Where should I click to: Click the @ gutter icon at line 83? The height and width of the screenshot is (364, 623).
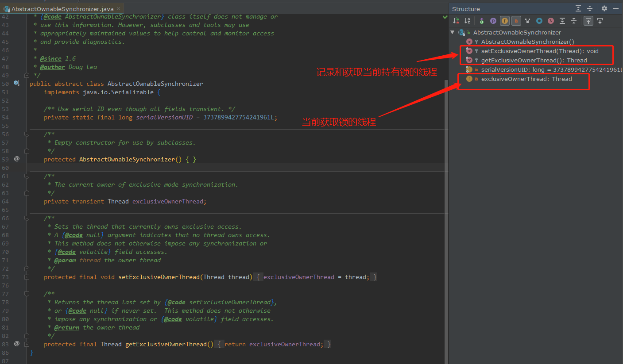point(17,344)
